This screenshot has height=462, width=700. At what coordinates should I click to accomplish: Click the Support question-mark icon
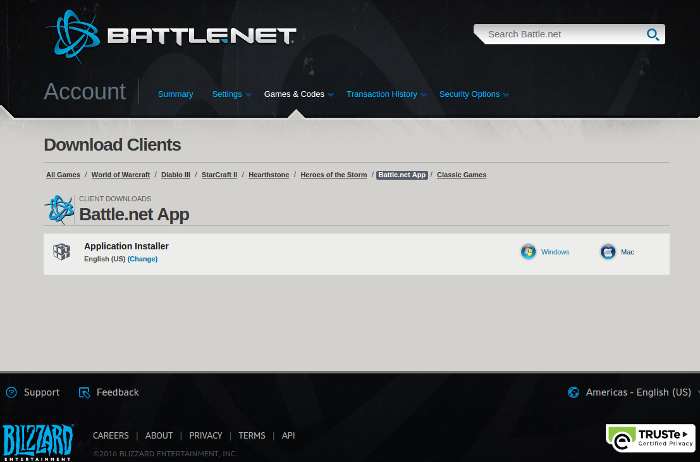(x=11, y=392)
